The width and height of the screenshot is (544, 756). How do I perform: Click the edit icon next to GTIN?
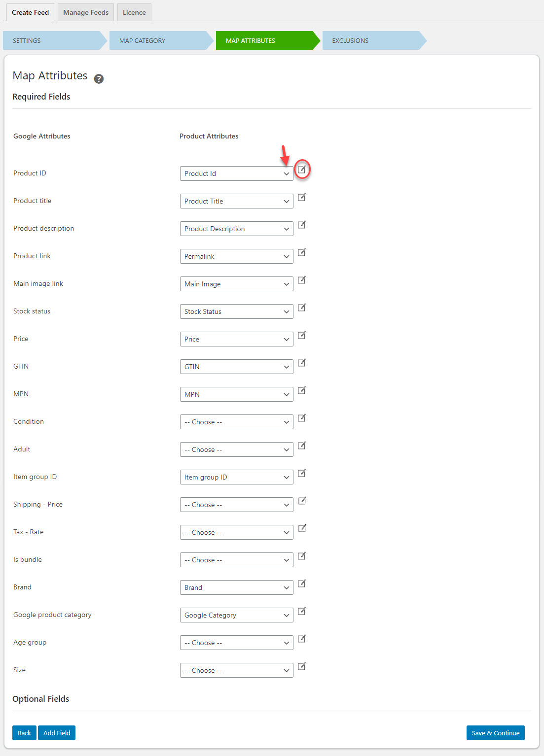tap(302, 363)
